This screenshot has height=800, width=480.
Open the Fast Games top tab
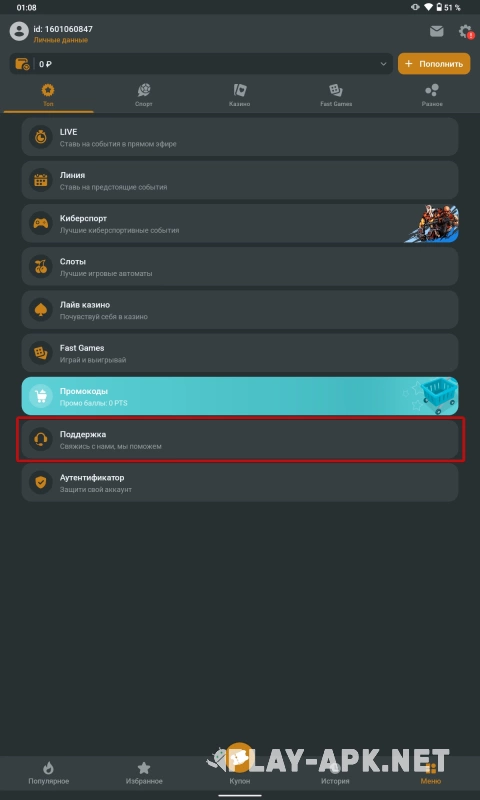(x=336, y=95)
